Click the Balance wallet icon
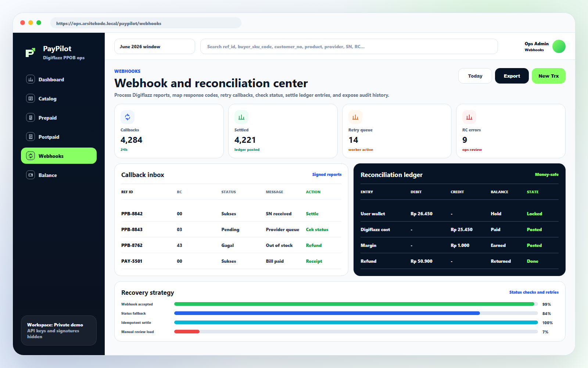 click(x=31, y=175)
